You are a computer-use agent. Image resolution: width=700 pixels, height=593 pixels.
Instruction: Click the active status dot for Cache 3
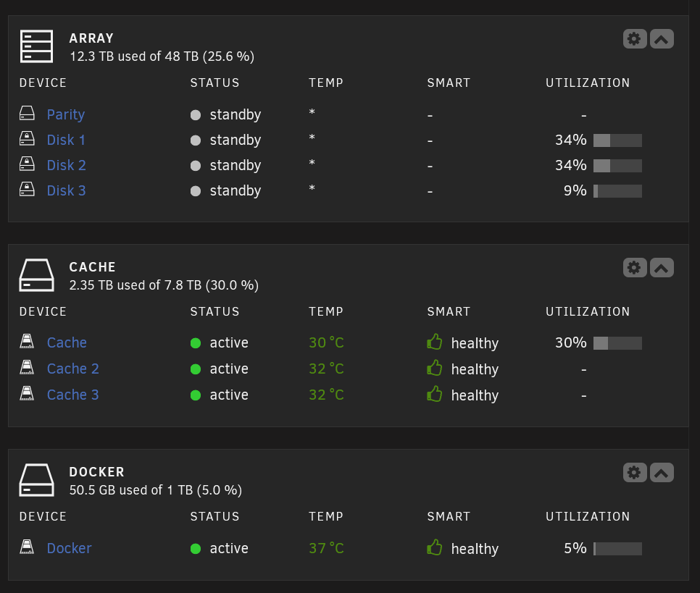click(196, 395)
